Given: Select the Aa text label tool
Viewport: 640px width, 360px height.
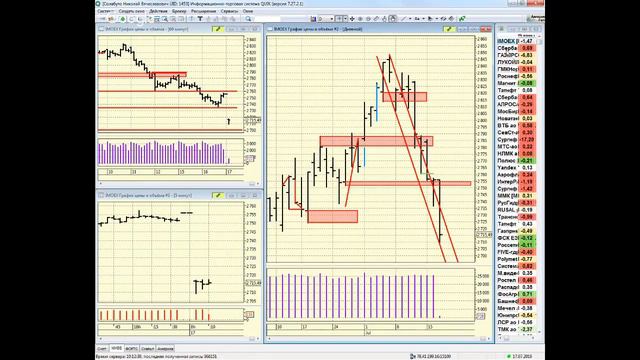Looking at the screenshot, I should tap(417, 19).
